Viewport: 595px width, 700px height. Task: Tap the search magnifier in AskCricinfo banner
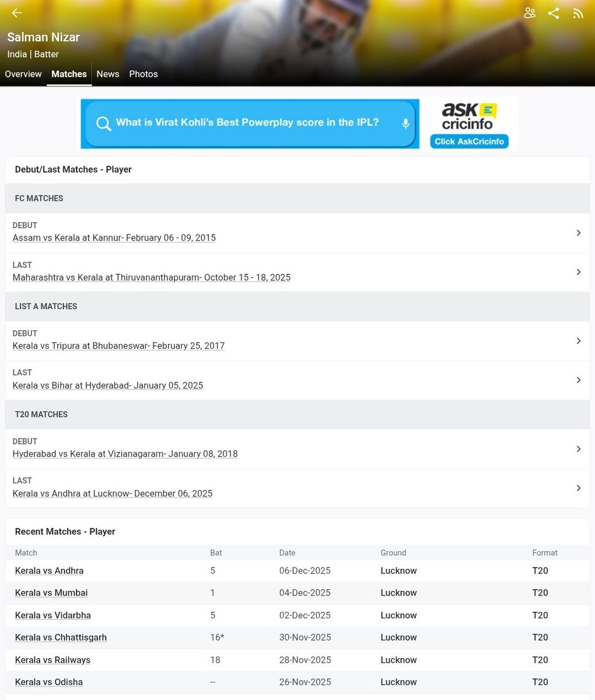click(103, 124)
